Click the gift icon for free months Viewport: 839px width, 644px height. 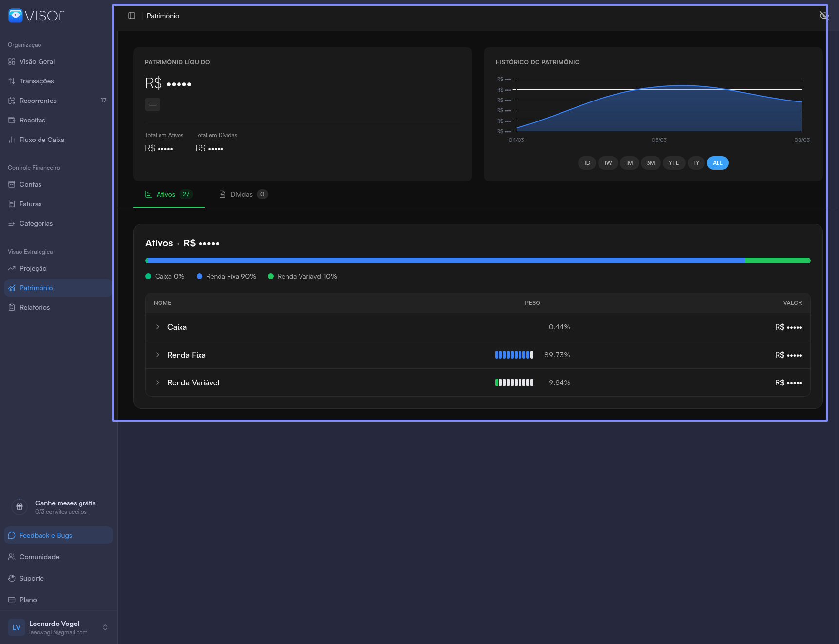[20, 507]
